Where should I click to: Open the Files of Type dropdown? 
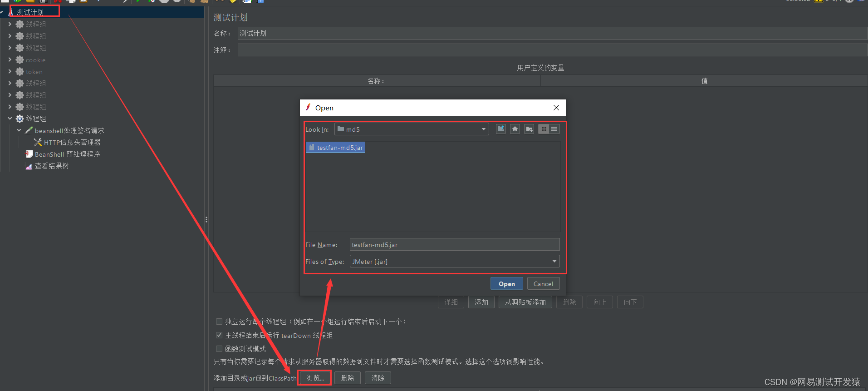click(x=554, y=261)
